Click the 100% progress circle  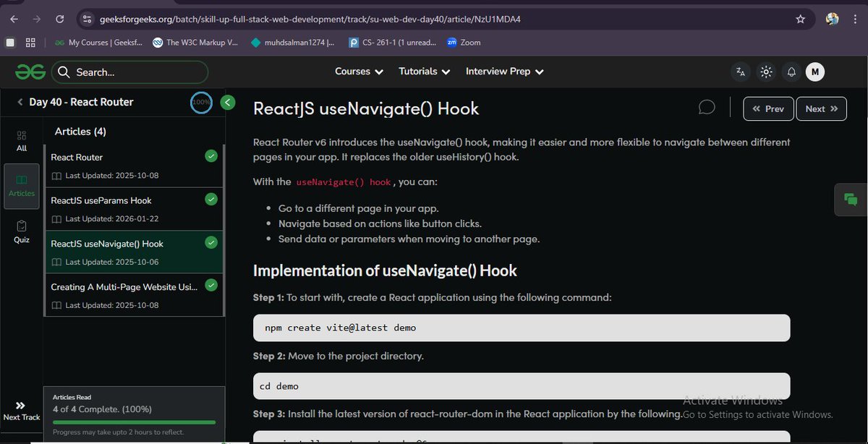point(202,103)
